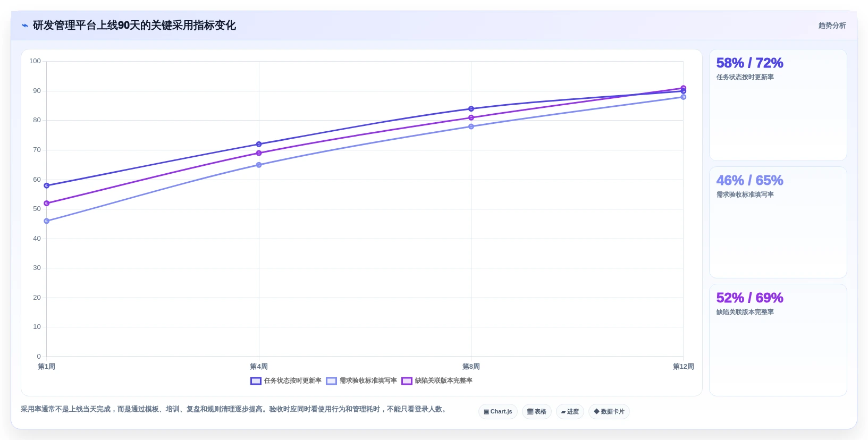The height and width of the screenshot is (440, 868).
Task: Select the 表格 tag
Action: 537,412
